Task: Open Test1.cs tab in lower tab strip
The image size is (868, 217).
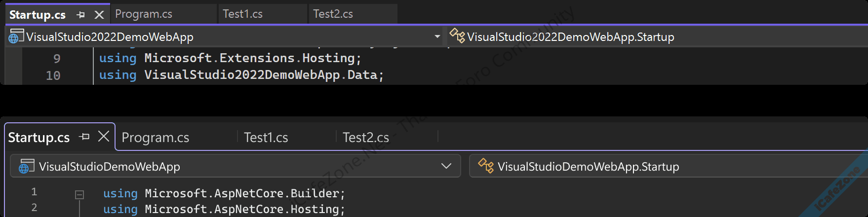Action: (266, 138)
